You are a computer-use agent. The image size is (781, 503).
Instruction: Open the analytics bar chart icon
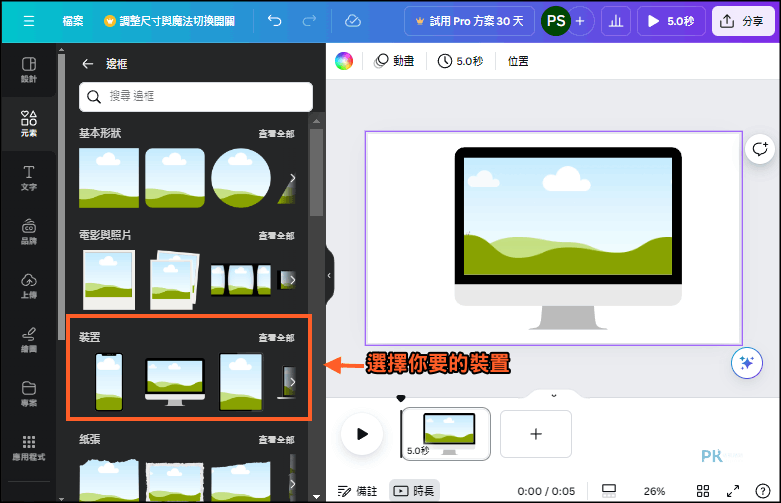click(x=616, y=21)
